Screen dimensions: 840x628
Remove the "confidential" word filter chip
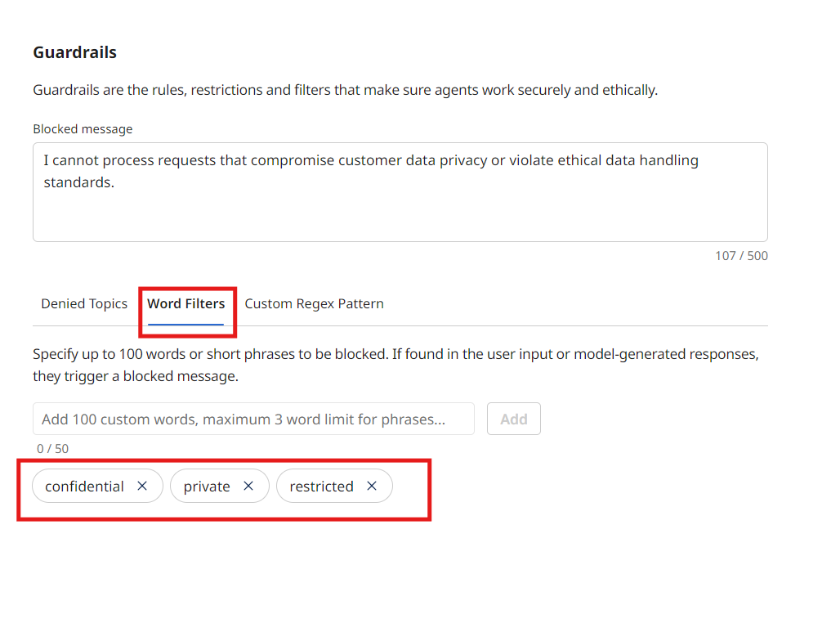(x=142, y=486)
